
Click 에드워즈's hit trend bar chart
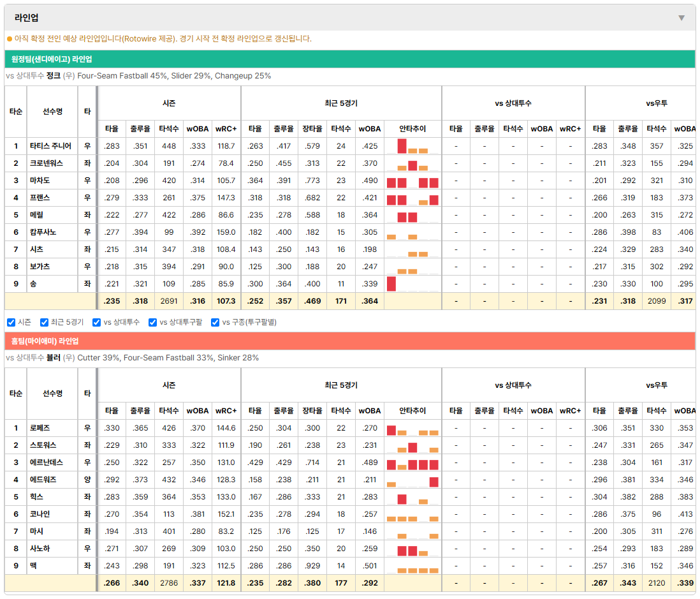coord(412,480)
